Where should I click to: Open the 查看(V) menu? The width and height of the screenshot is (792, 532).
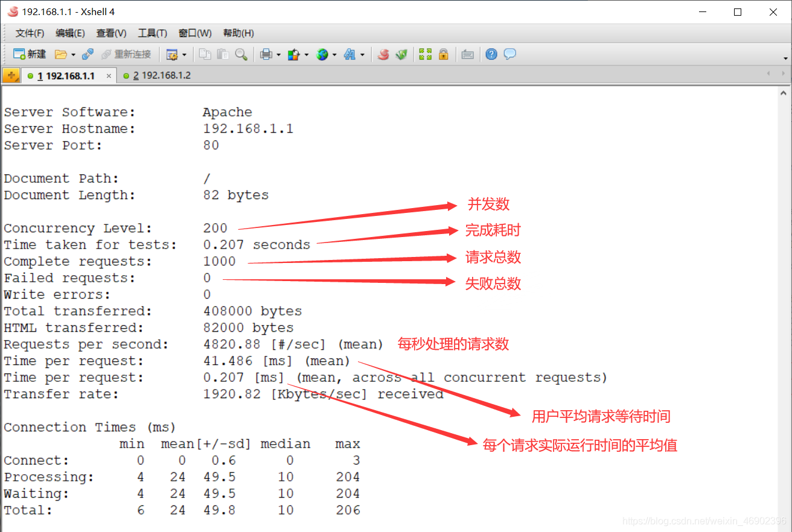pyautogui.click(x=111, y=33)
